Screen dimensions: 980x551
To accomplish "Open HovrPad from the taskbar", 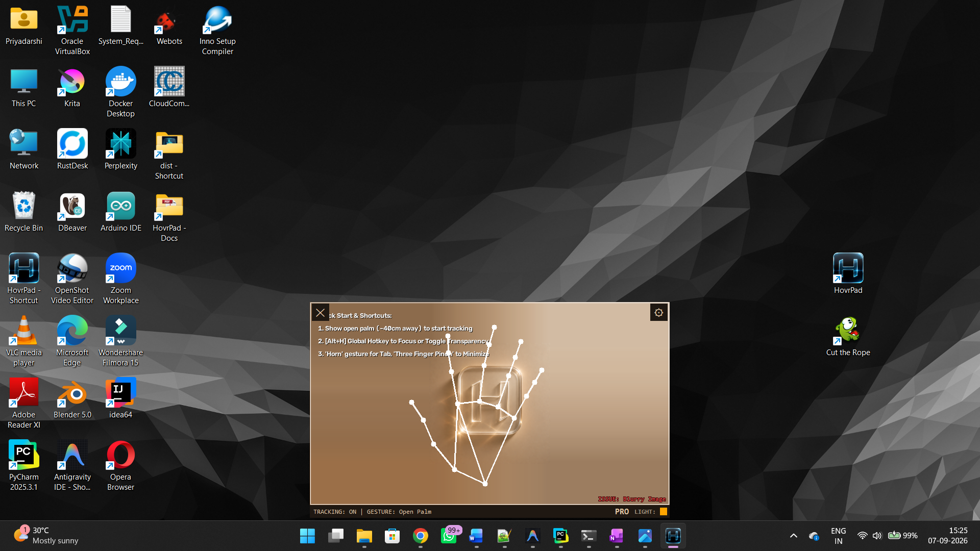I will coord(673,536).
